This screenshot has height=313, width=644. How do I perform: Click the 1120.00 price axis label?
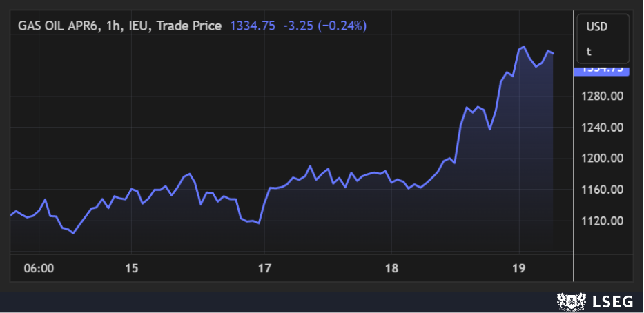[604, 221]
